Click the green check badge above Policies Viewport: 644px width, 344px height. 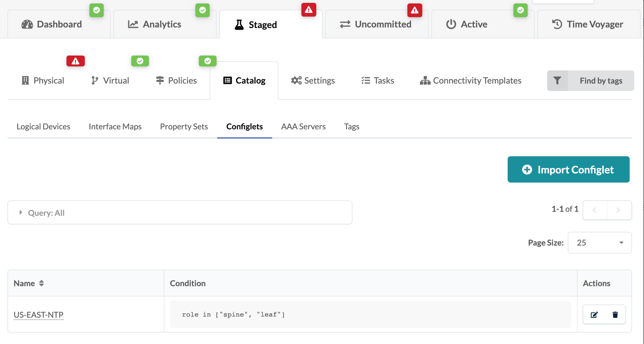pyautogui.click(x=208, y=61)
